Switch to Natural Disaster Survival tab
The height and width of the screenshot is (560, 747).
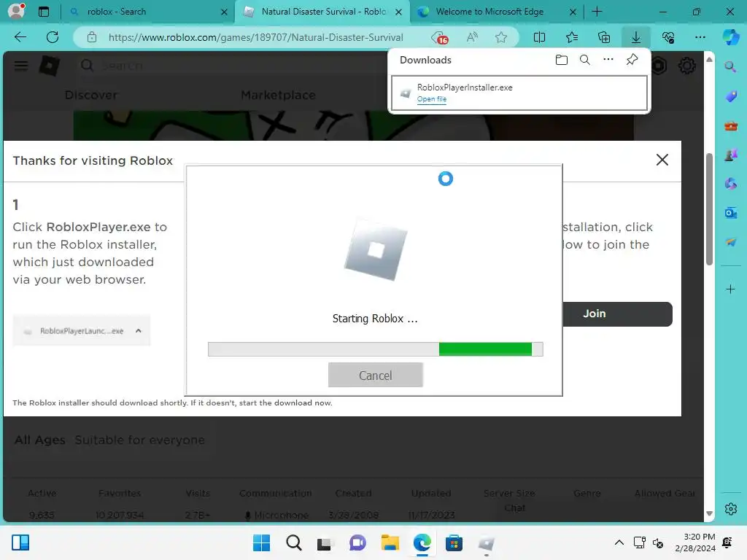pos(323,12)
